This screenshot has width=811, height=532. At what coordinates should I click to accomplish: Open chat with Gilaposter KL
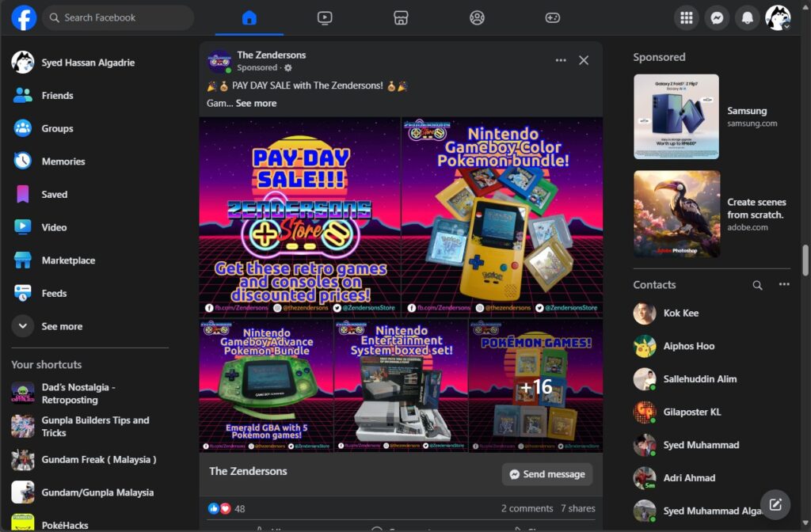(712, 412)
